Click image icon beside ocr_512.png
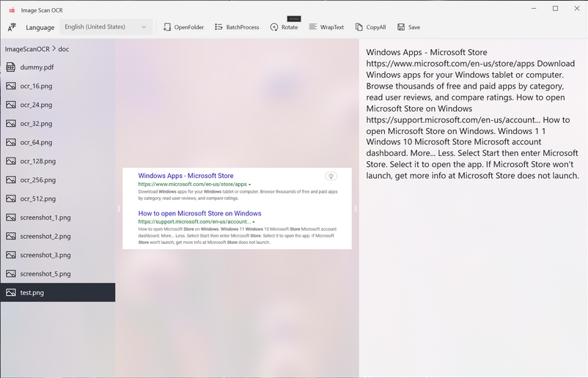Image resolution: width=588 pixels, height=378 pixels. coord(11,199)
